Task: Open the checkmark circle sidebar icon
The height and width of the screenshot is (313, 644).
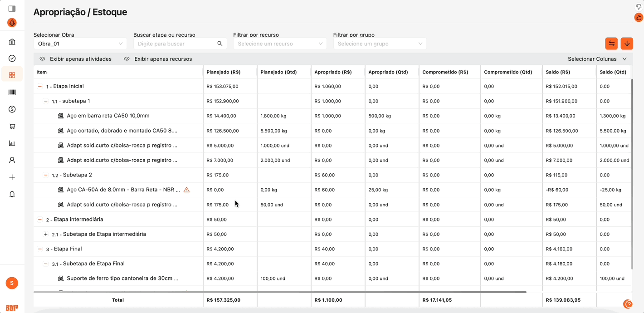Action: point(12,59)
